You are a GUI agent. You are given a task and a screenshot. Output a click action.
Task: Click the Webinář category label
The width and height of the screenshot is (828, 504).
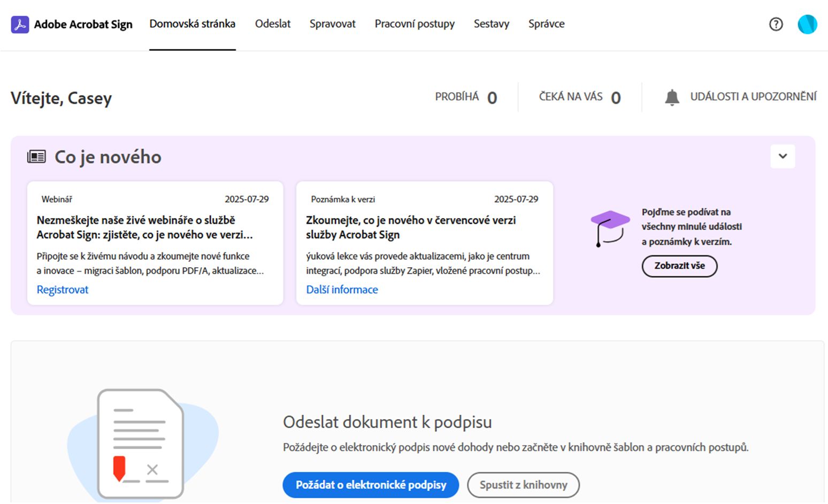coord(57,199)
